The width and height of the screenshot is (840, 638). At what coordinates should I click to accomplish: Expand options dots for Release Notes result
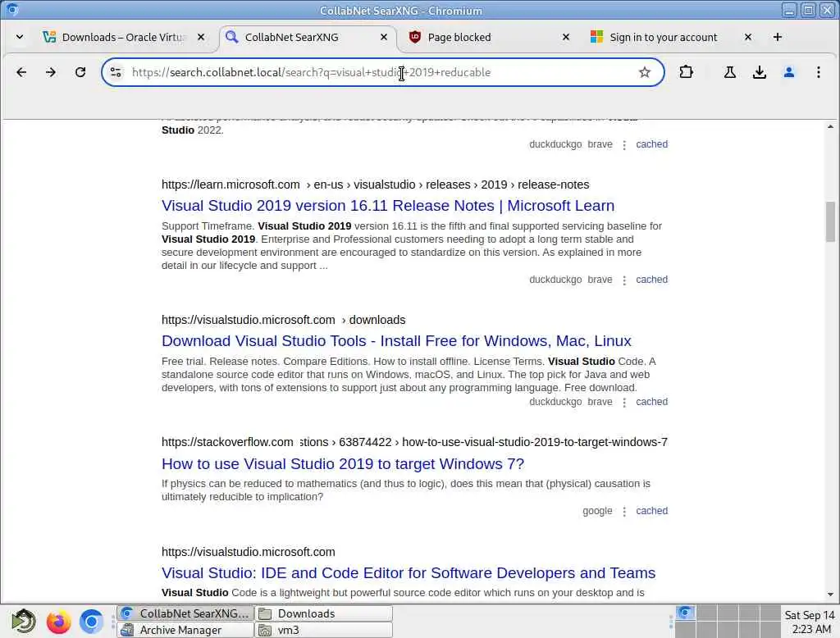point(624,280)
